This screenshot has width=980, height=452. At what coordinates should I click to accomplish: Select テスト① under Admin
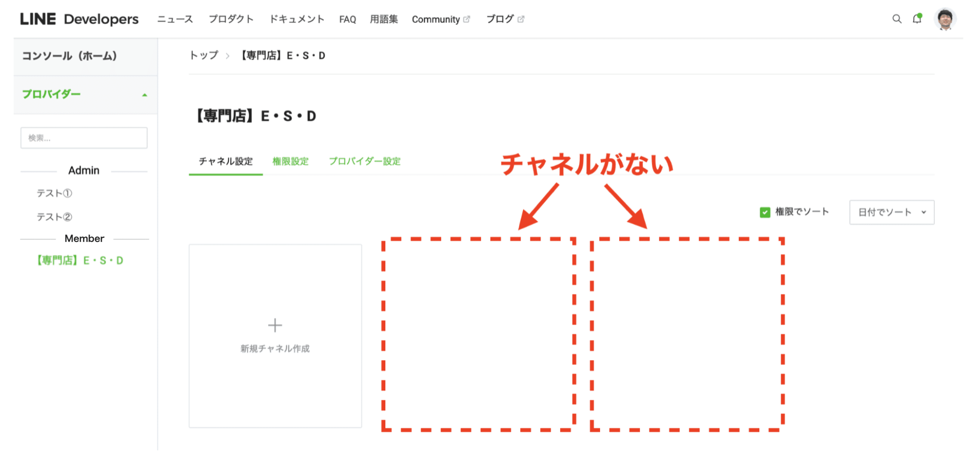54,193
